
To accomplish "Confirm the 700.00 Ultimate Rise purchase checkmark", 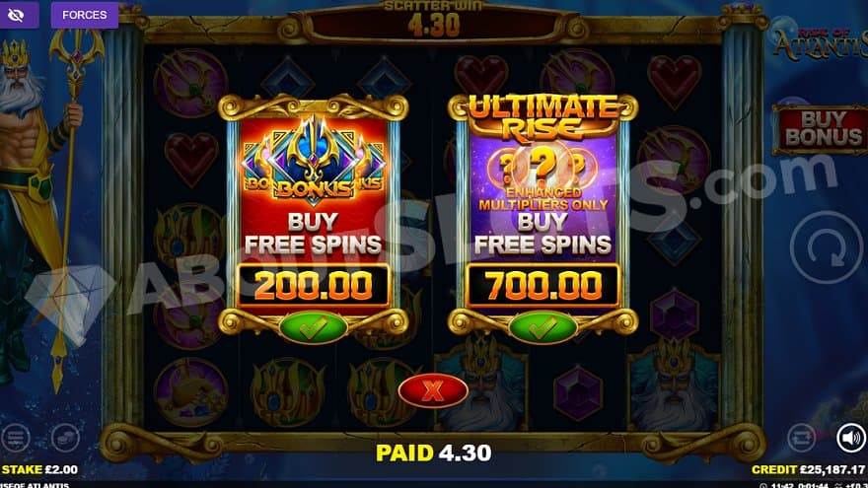I will coord(542,328).
